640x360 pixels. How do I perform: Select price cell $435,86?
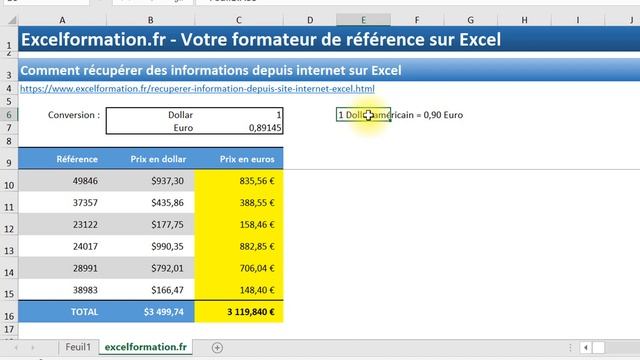click(150, 202)
